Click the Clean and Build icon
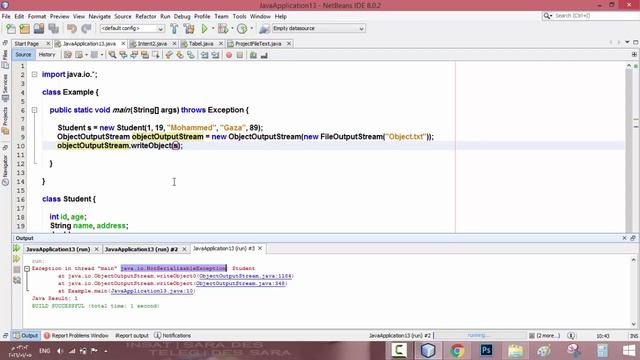640x360 pixels. [189, 29]
